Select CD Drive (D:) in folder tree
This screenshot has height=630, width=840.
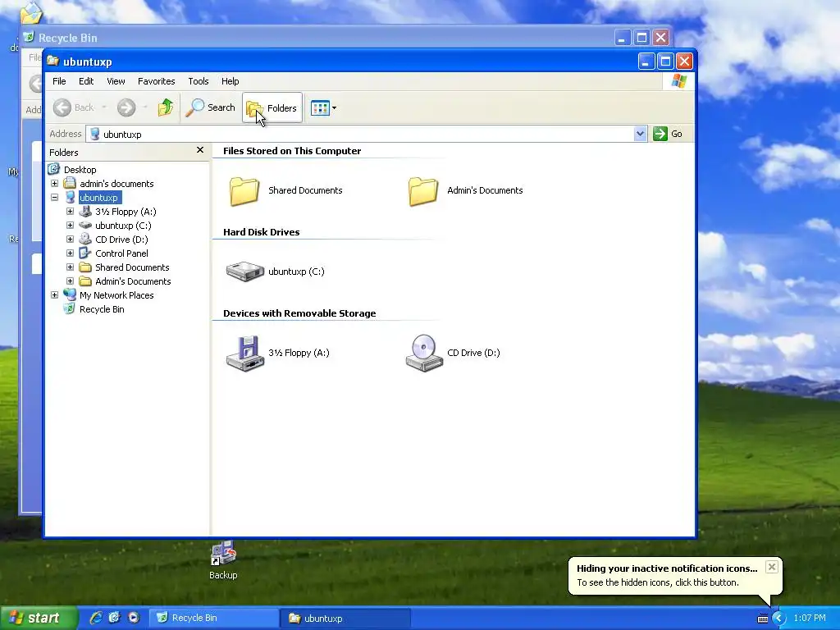pos(121,240)
